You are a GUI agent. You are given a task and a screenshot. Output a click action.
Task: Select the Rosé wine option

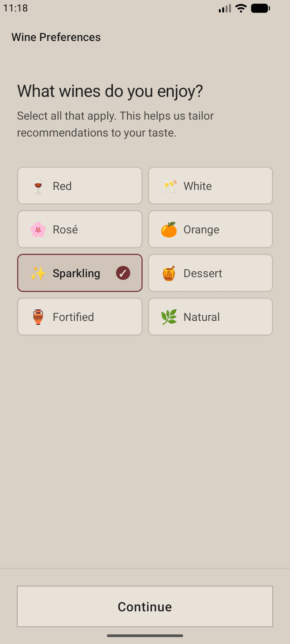point(80,229)
